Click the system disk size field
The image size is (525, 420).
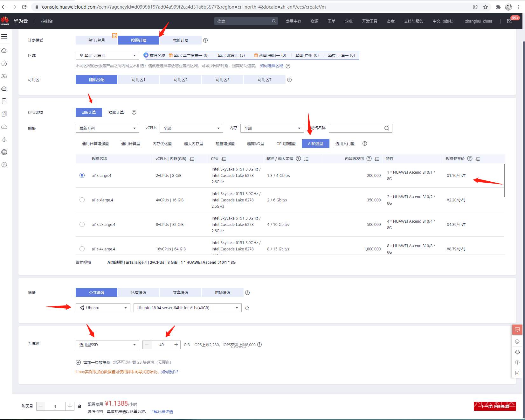point(162,345)
